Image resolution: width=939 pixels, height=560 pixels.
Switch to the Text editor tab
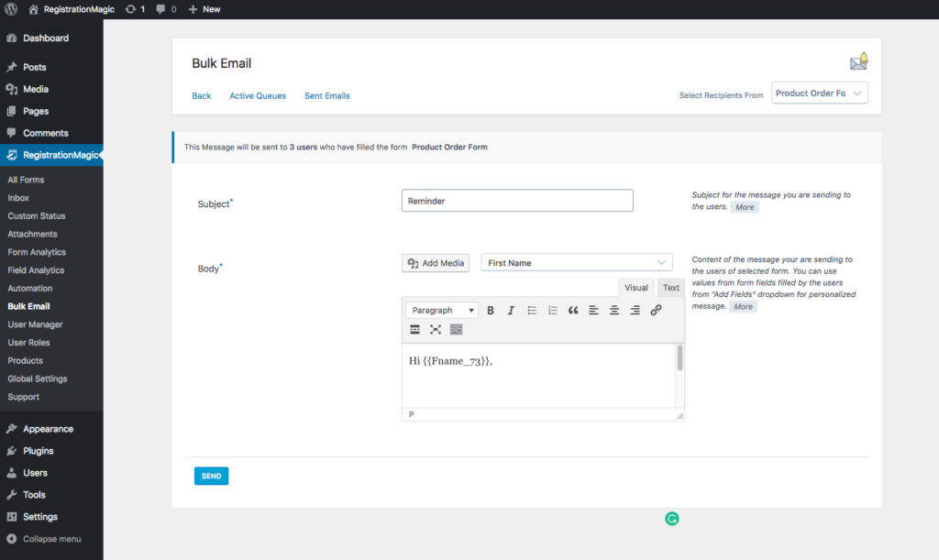coord(671,288)
